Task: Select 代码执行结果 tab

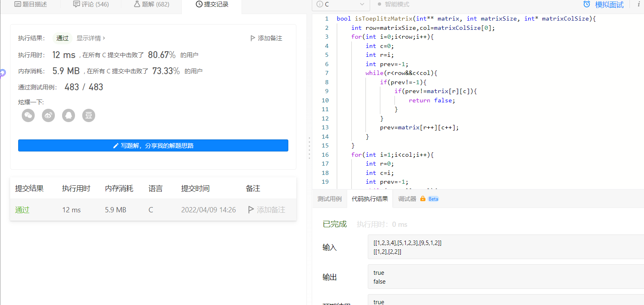Action: pyautogui.click(x=370, y=199)
